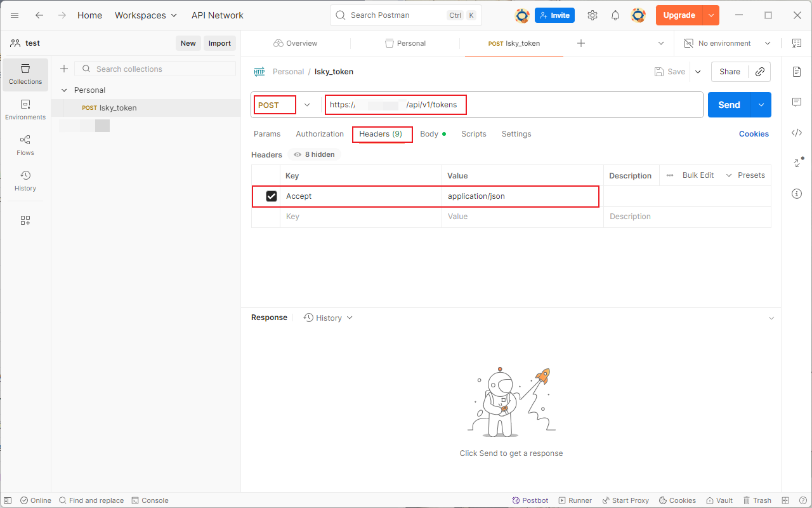Open a new request tab with plus
812x508 pixels.
pyautogui.click(x=581, y=43)
